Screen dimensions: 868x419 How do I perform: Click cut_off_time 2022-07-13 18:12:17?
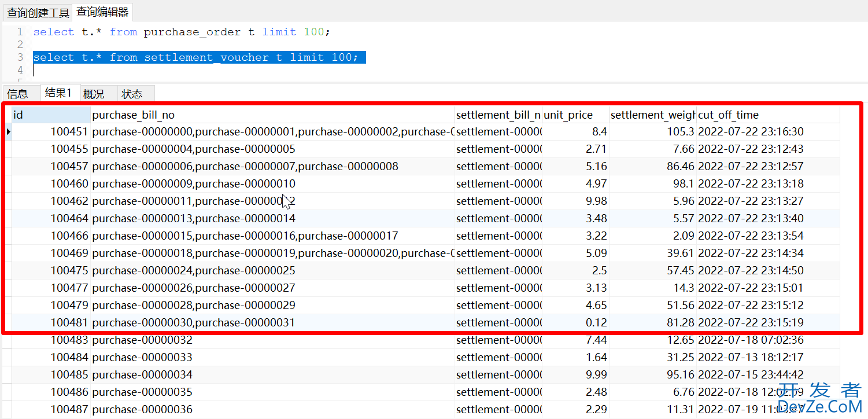768,357
